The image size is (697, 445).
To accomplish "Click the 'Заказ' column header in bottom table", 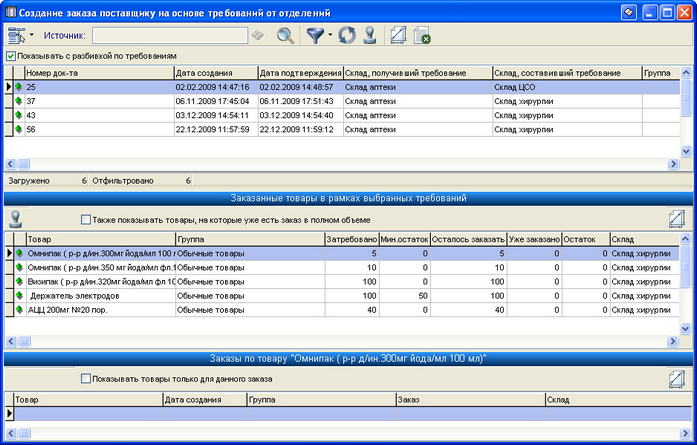I will coord(470,400).
